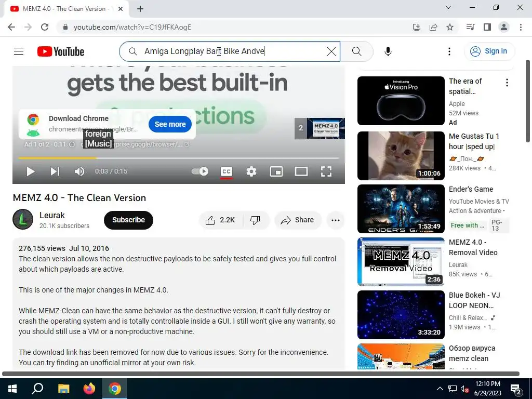This screenshot has height=399, width=532.
Task: Click the address bar URL
Action: pos(132,27)
